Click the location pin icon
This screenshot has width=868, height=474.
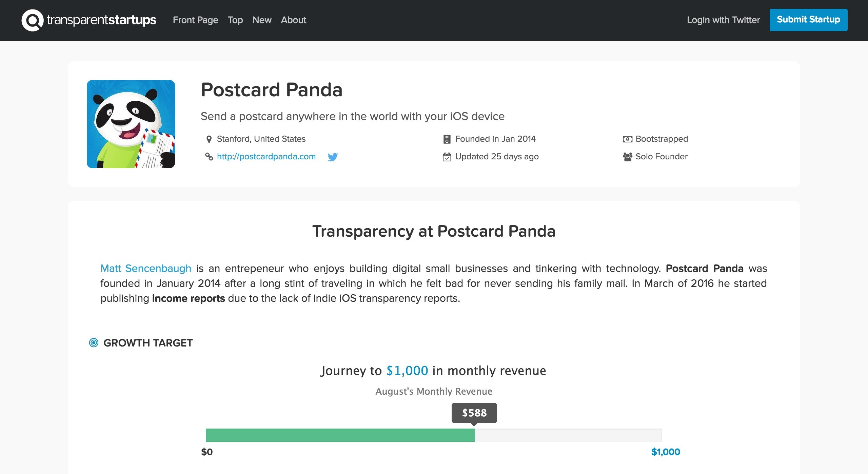(x=209, y=139)
